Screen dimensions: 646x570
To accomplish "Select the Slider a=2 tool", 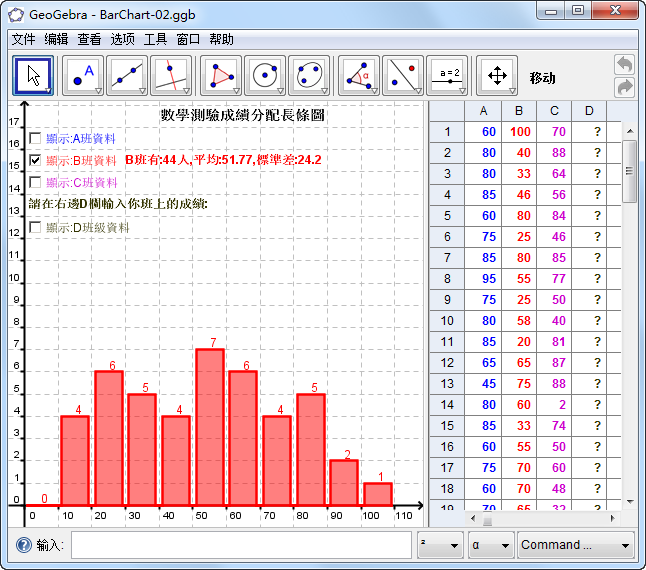I will [447, 76].
